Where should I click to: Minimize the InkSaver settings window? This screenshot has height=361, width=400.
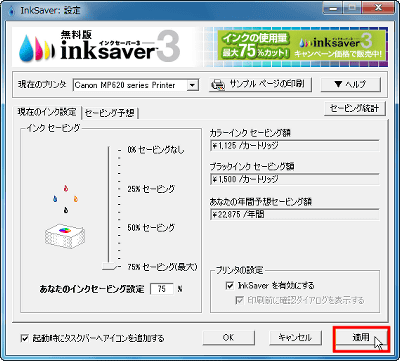point(332,8)
